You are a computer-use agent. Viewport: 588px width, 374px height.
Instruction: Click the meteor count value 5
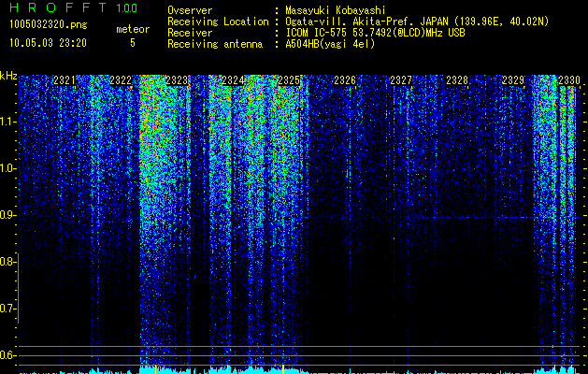point(133,43)
